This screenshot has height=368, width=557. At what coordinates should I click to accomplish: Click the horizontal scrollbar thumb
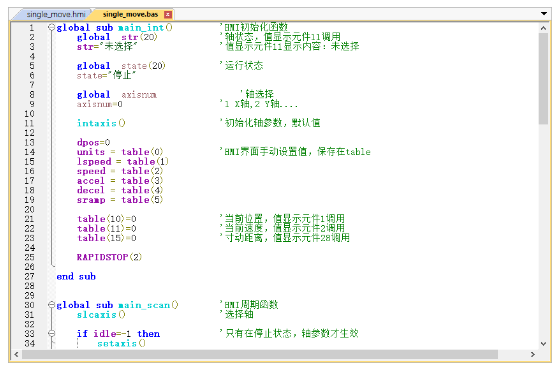coord(260,354)
